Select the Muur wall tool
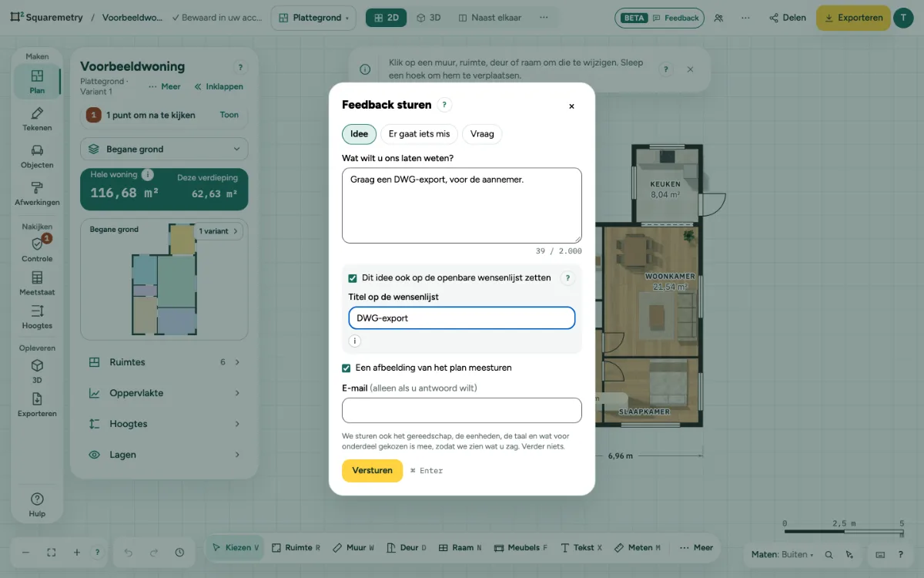This screenshot has width=924, height=578. tap(353, 548)
